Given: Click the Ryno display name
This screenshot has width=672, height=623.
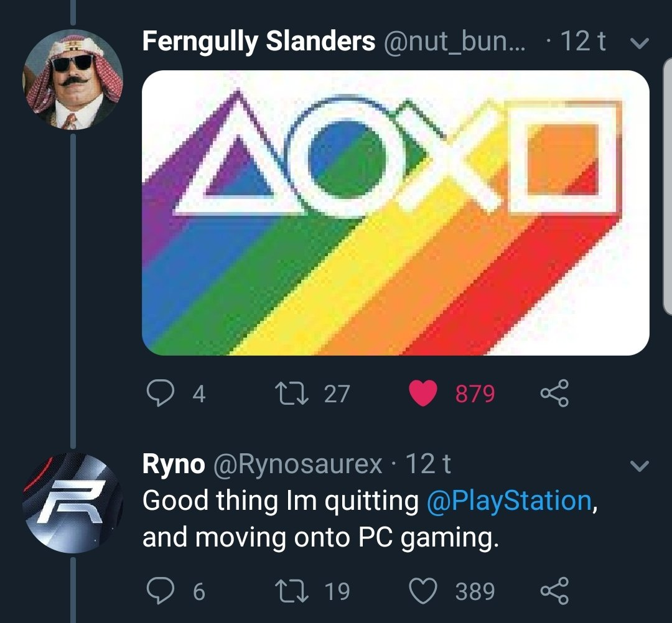Looking at the screenshot, I should (174, 464).
